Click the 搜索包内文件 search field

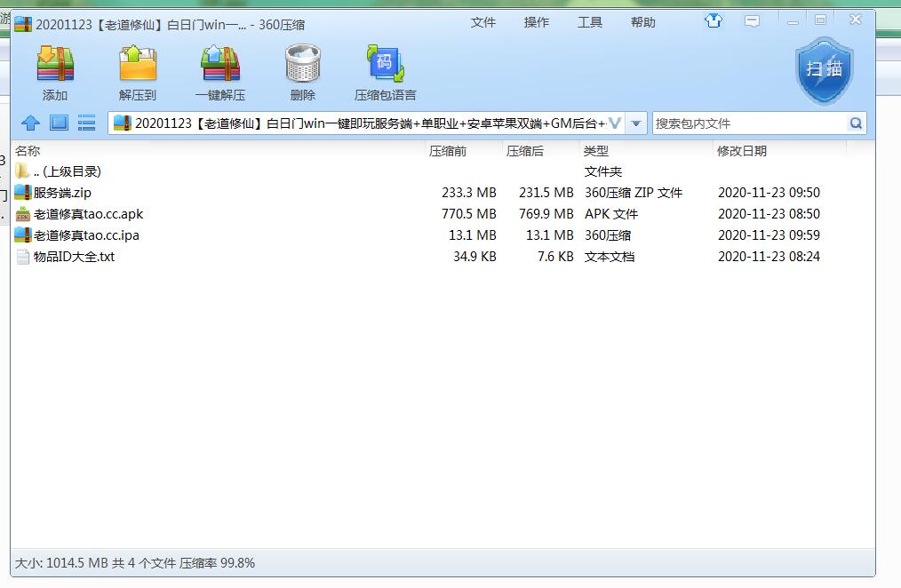748,123
